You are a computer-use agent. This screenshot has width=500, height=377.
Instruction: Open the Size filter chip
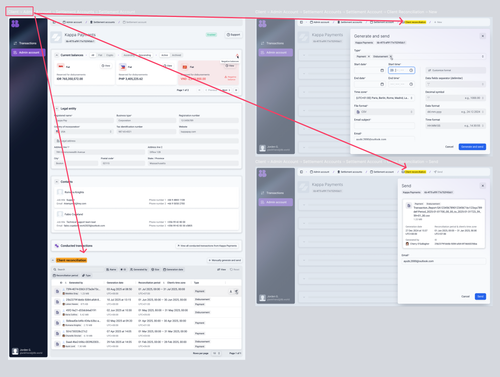pyautogui.click(x=155, y=269)
